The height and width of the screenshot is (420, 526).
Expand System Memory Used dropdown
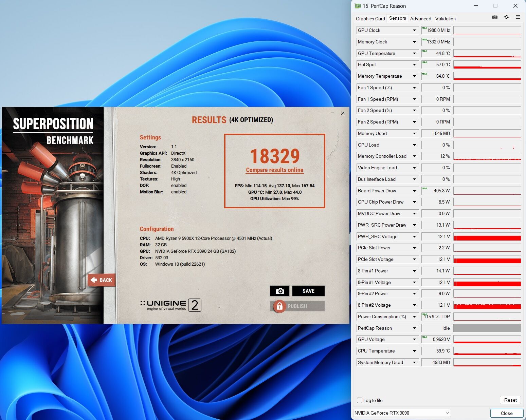point(414,362)
